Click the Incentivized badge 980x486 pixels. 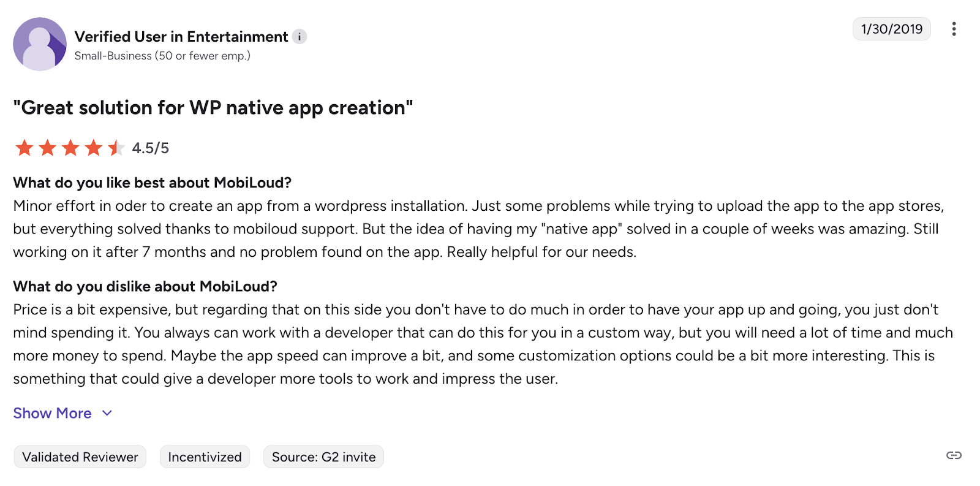coord(205,457)
